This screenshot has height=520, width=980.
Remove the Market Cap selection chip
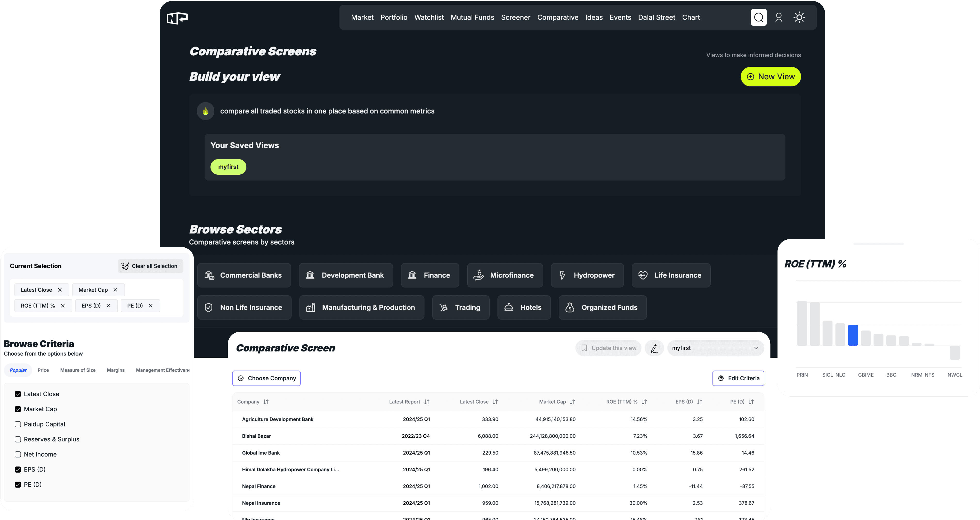click(x=115, y=290)
